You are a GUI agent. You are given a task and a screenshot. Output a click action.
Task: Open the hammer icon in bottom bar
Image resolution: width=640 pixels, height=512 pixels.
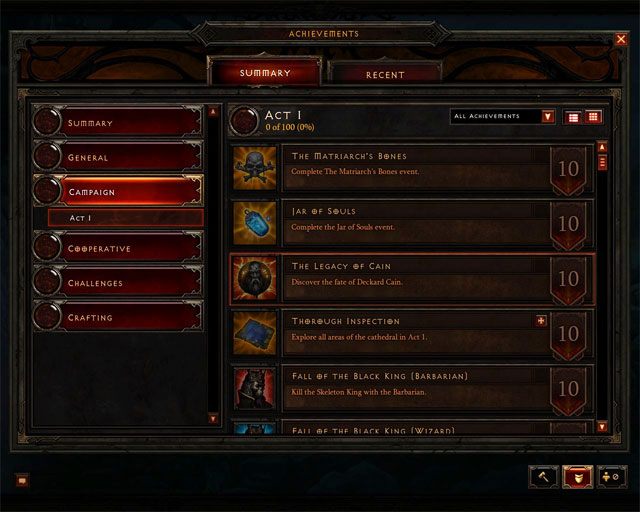[544, 476]
